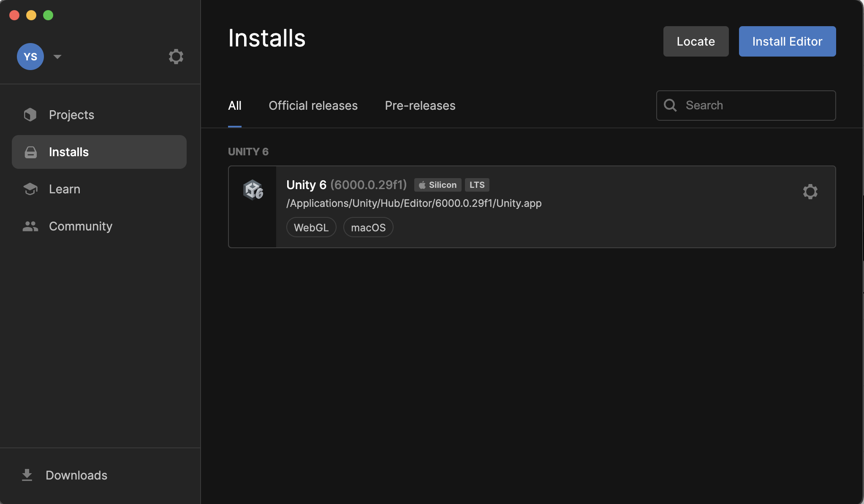Focus the Search input field
The image size is (864, 504).
pos(746,106)
